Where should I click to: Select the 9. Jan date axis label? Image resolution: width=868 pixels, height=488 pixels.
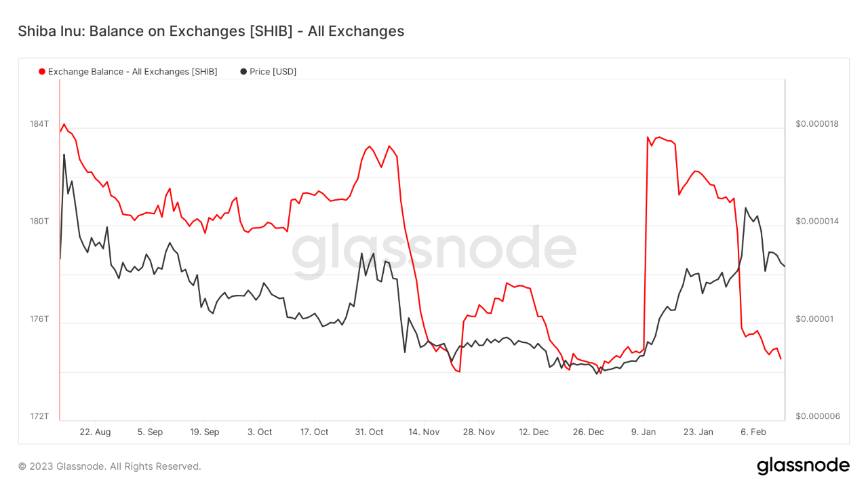pyautogui.click(x=644, y=432)
